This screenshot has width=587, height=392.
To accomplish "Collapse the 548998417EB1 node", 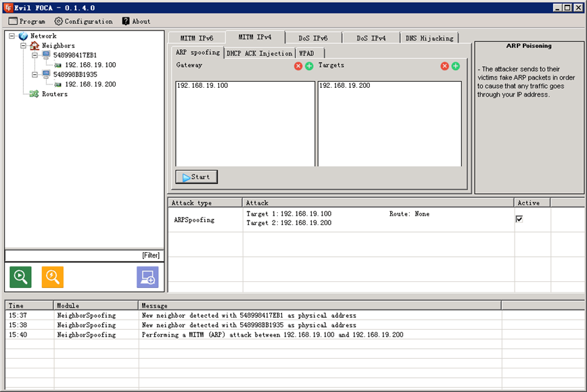I will (34, 55).
